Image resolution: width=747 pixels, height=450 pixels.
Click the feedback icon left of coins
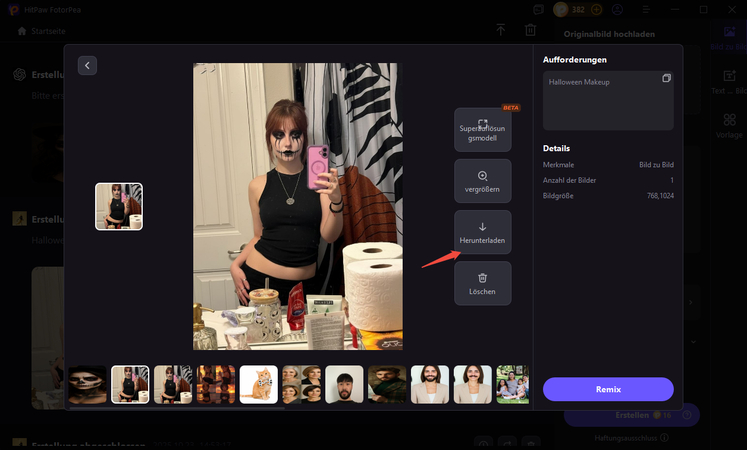(x=538, y=10)
